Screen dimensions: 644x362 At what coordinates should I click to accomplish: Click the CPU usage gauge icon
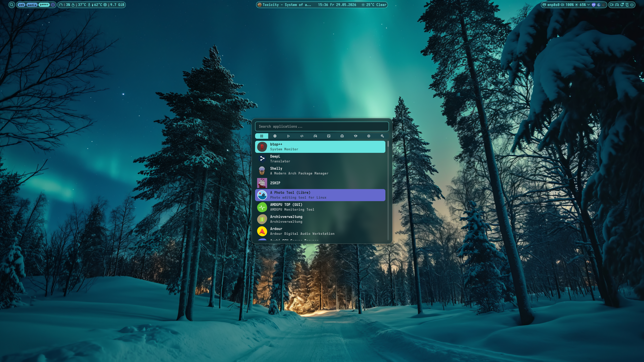[x=61, y=5]
